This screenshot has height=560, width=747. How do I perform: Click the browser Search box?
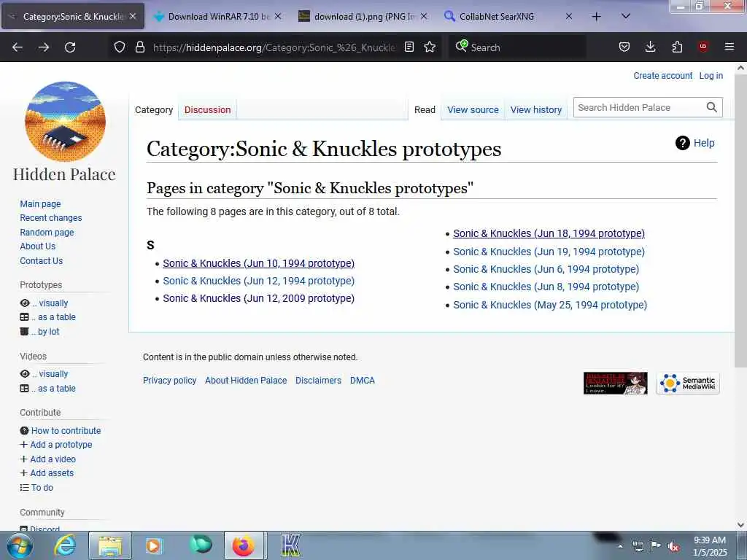(x=517, y=47)
